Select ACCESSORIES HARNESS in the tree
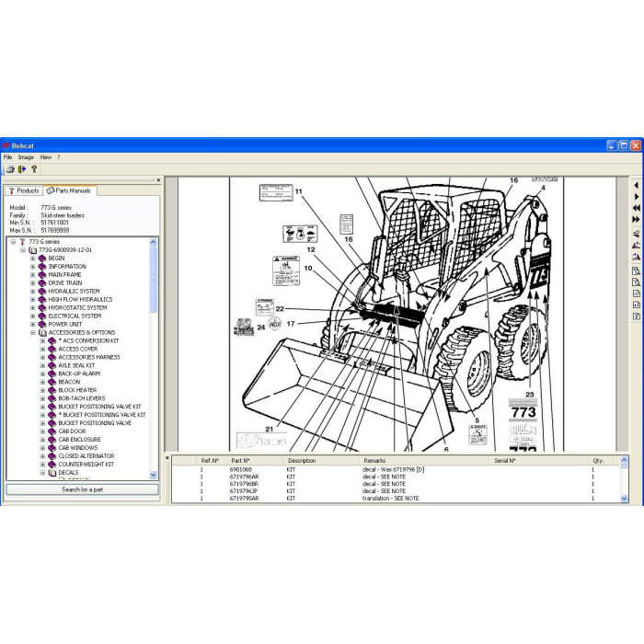 click(x=89, y=357)
